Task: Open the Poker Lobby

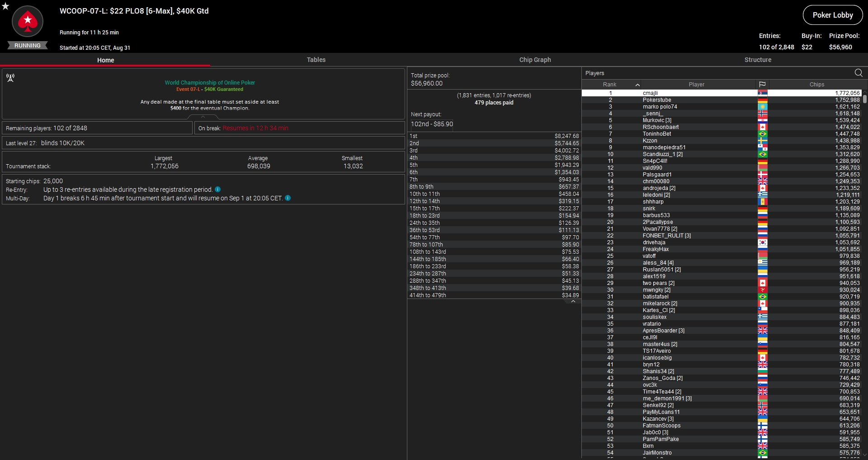Action: 833,15
